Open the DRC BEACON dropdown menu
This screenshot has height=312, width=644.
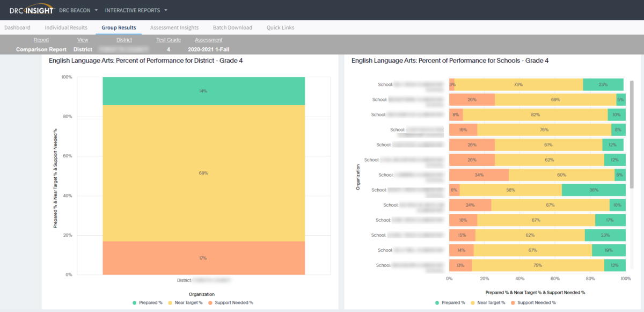click(77, 10)
